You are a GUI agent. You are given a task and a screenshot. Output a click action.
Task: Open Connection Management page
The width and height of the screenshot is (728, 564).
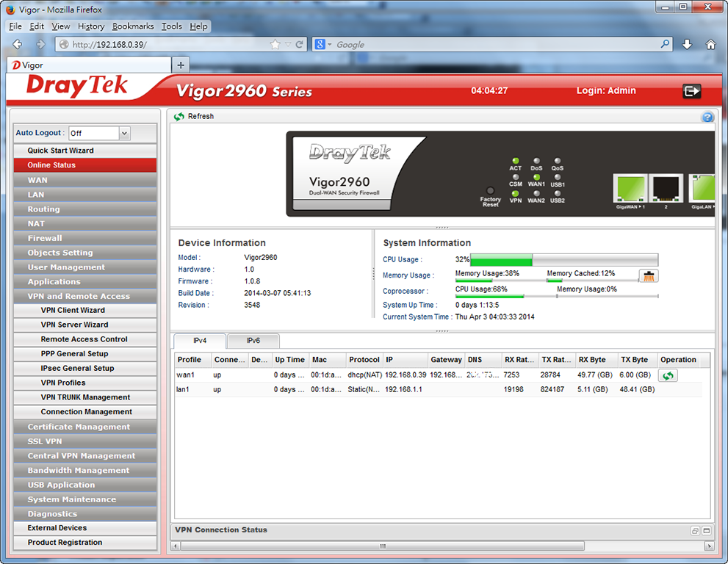click(85, 412)
